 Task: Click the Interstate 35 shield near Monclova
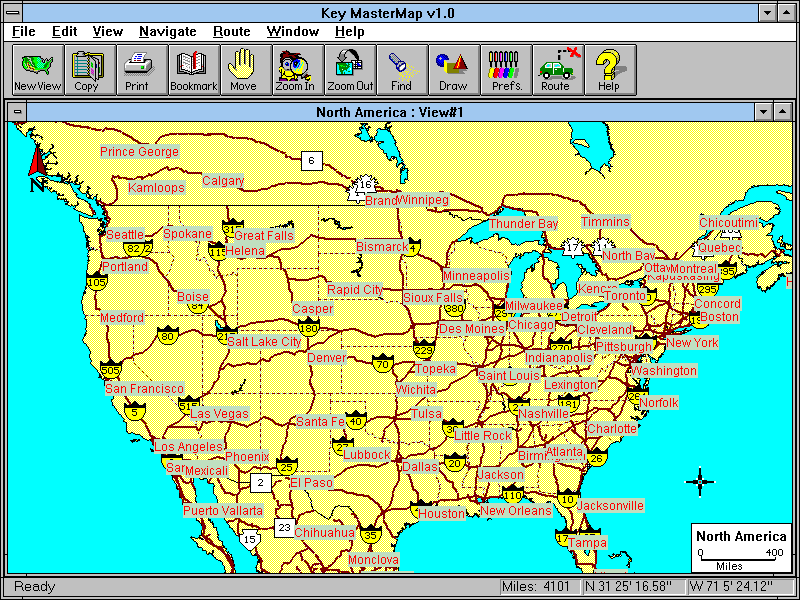click(x=371, y=534)
